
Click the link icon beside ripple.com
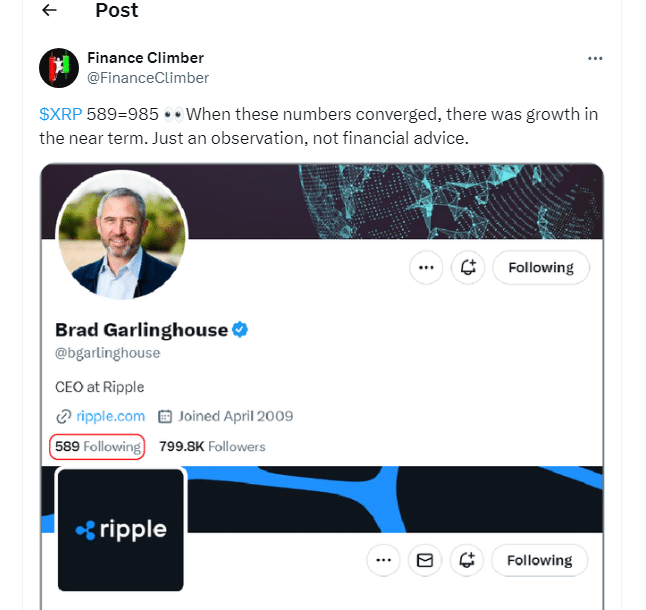[63, 416]
